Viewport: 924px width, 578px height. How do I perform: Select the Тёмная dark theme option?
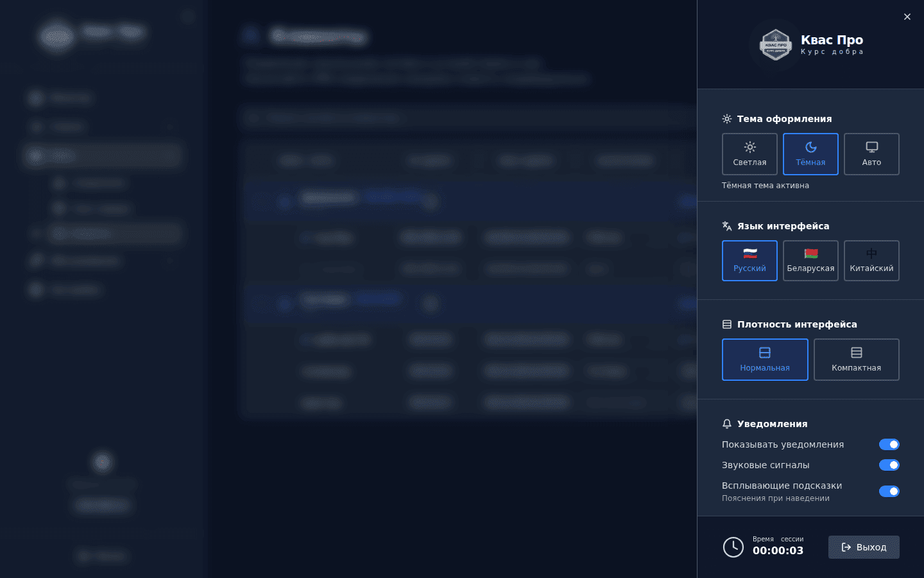(810, 154)
